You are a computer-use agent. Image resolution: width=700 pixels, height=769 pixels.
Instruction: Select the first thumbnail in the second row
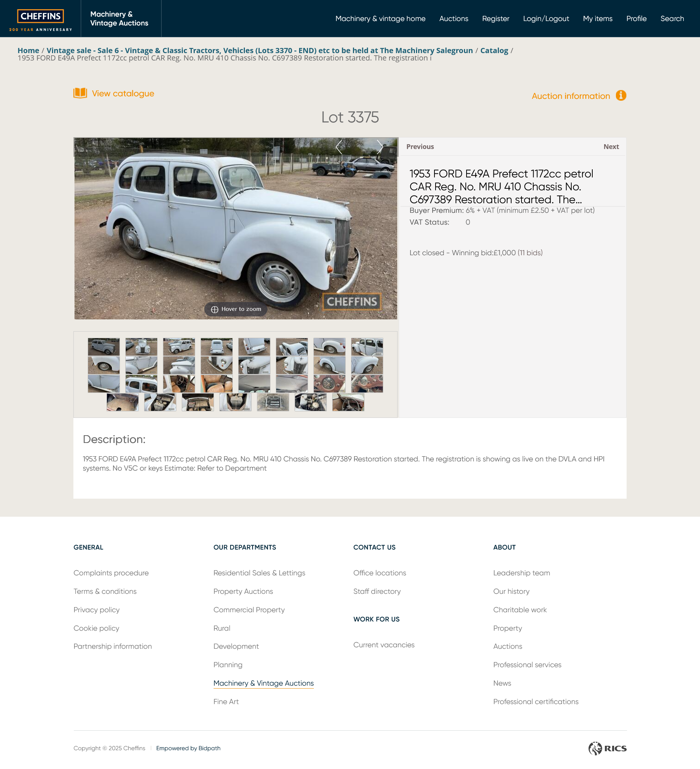[x=104, y=365]
